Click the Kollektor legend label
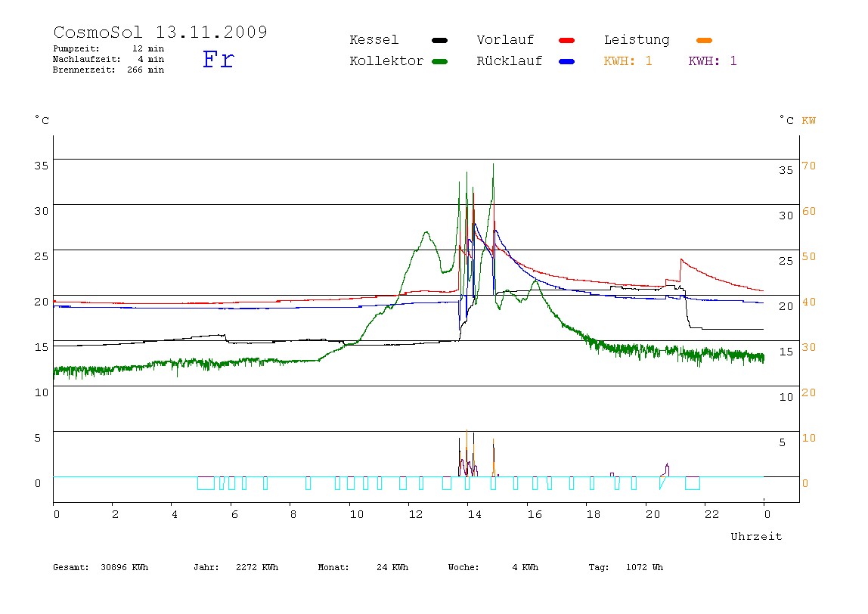This screenshot has height=614, width=868. tap(386, 61)
